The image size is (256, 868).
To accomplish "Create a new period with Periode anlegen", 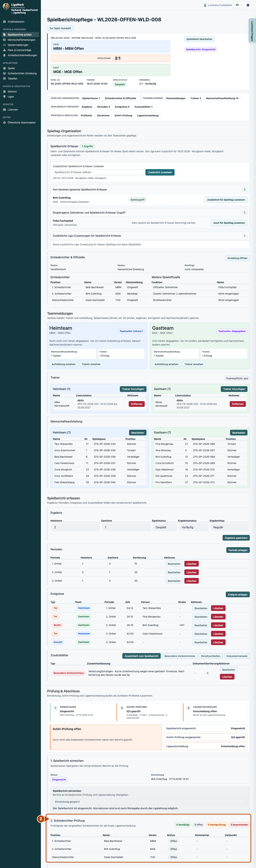I will click(238, 550).
